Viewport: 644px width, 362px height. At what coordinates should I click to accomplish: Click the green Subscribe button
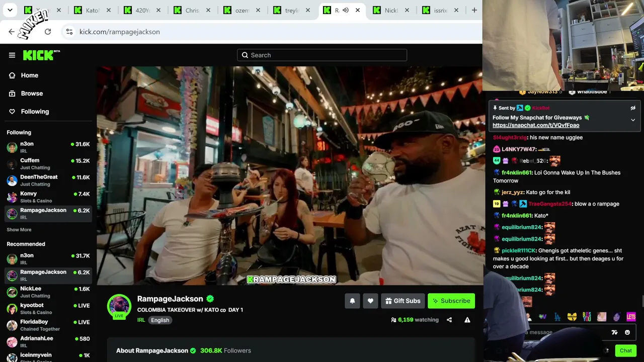(451, 301)
